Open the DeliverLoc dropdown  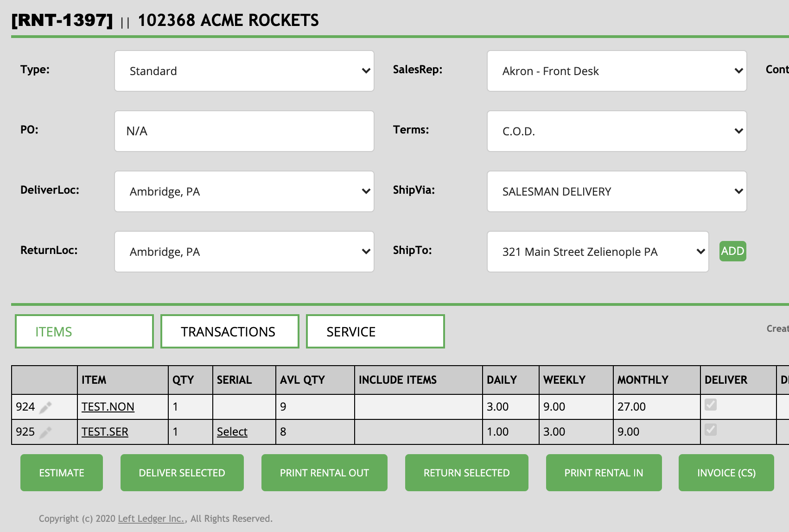[244, 191]
